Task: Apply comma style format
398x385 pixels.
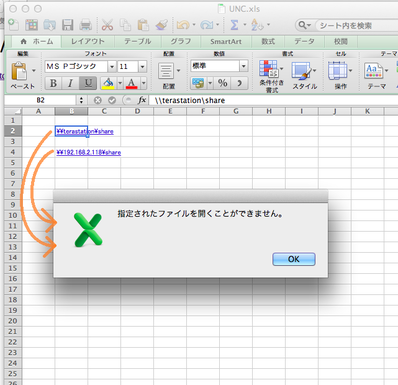Action: (x=239, y=83)
